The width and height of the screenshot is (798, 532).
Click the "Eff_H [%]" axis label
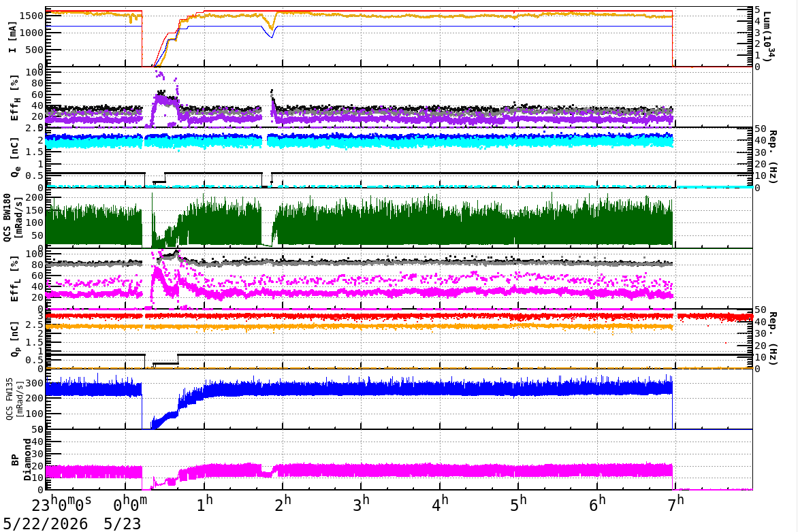click(x=14, y=98)
